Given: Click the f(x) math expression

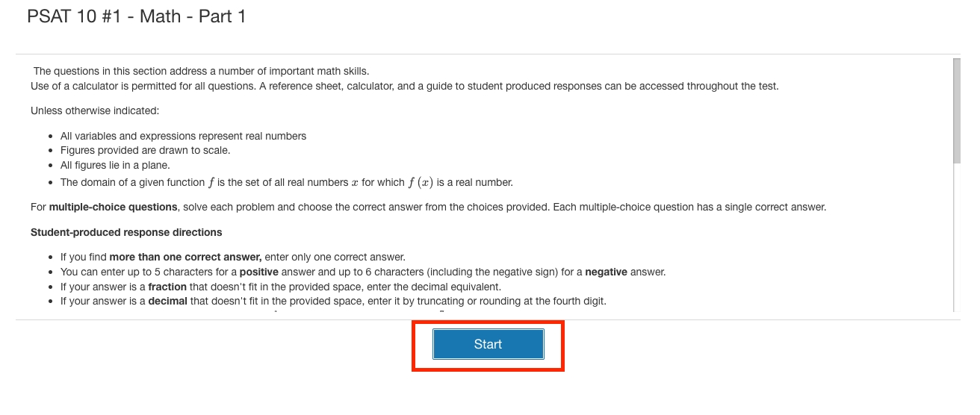Looking at the screenshot, I should click(x=421, y=182).
